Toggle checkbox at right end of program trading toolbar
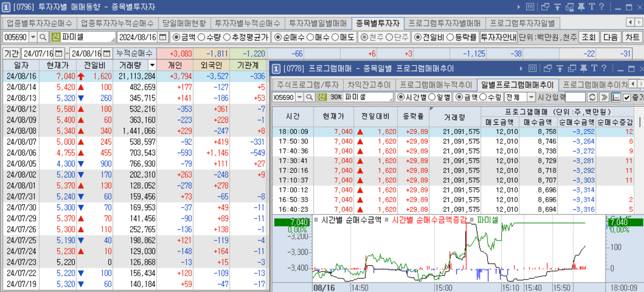The image size is (644, 292). click(627, 97)
